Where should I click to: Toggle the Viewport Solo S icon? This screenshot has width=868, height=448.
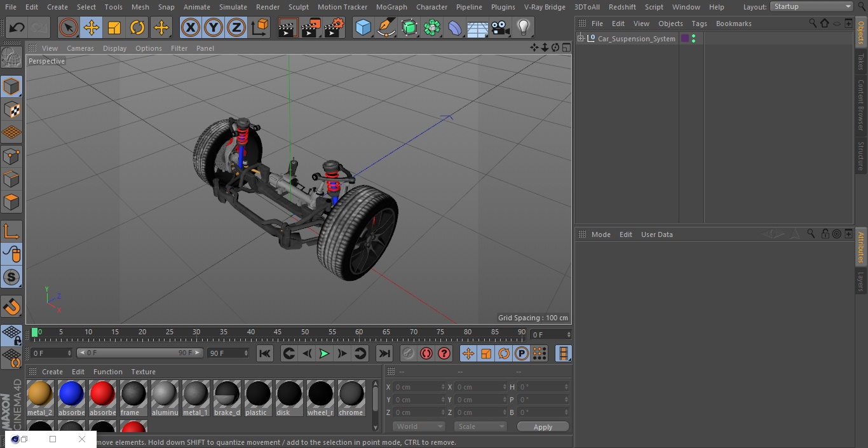(x=11, y=277)
